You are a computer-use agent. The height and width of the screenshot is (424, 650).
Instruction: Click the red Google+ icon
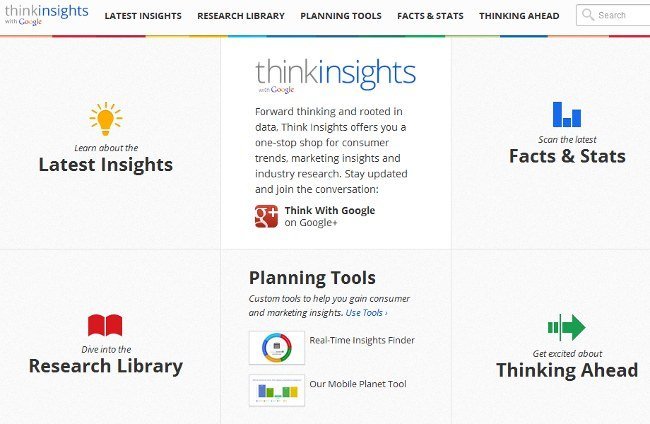click(266, 216)
